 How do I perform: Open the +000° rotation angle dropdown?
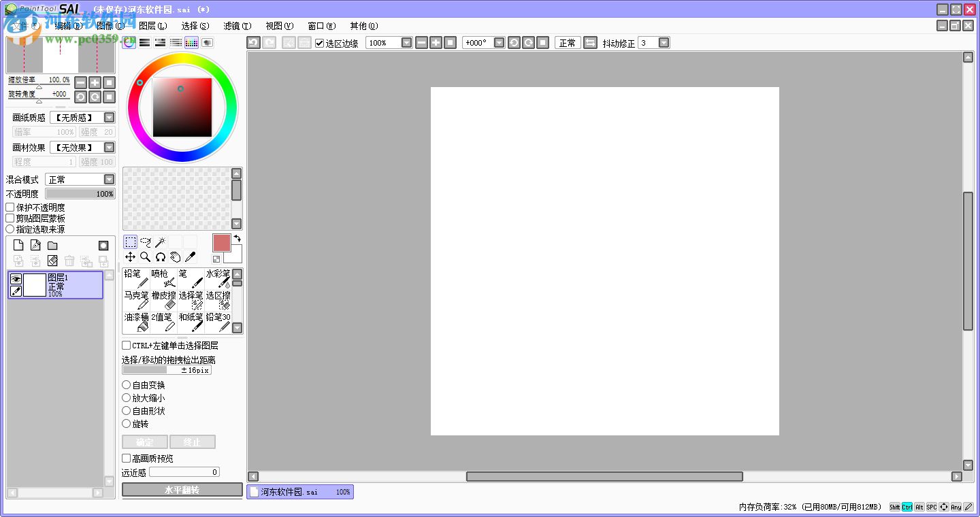(x=499, y=43)
